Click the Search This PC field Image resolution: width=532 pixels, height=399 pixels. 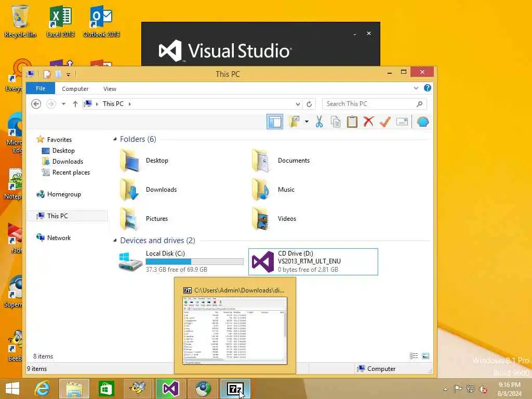[x=374, y=104]
